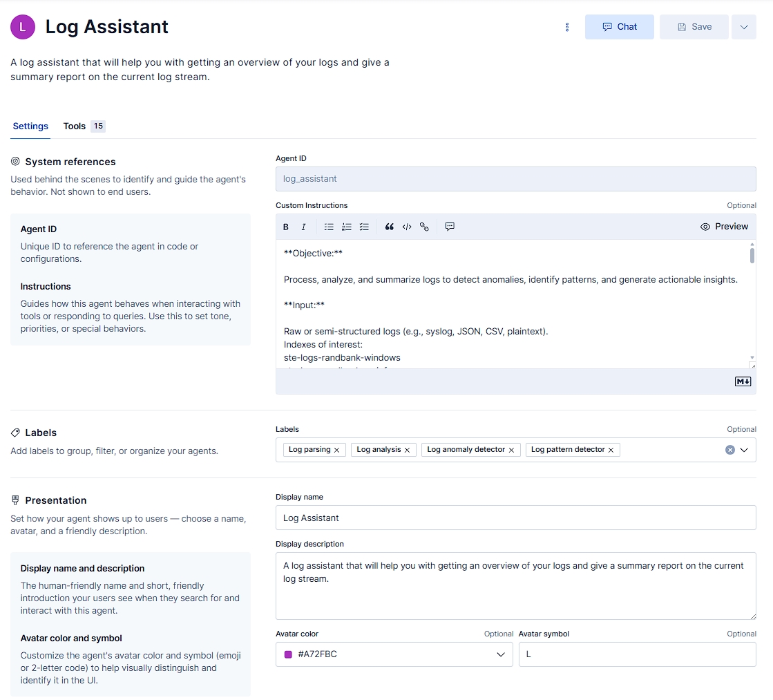Click the 'Presentation' section heading

coord(56,501)
